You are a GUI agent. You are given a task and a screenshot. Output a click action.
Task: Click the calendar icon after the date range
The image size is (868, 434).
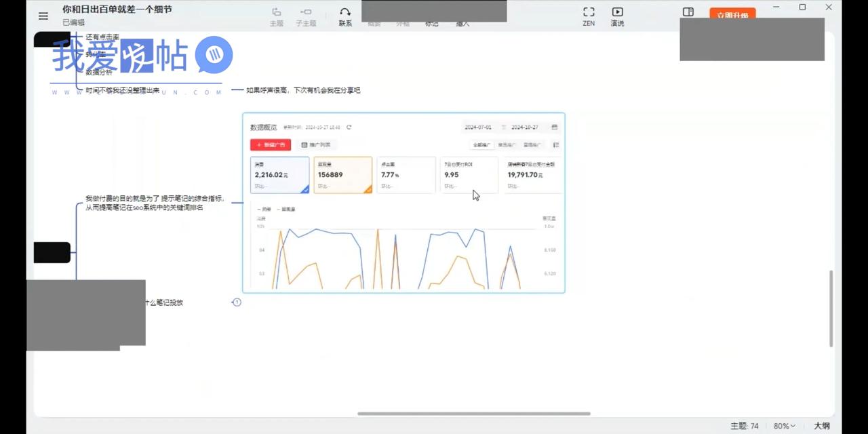(555, 127)
